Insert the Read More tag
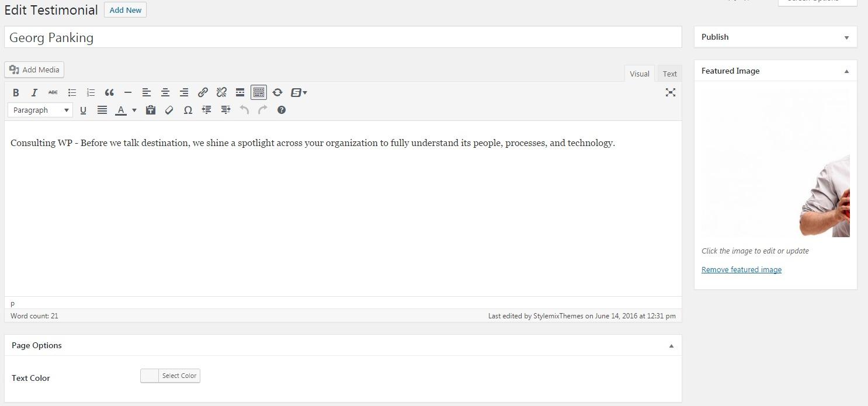 (240, 92)
